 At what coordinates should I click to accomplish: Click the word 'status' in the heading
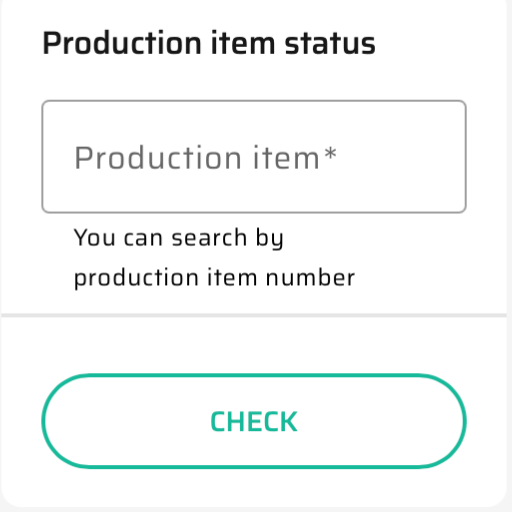[330, 44]
